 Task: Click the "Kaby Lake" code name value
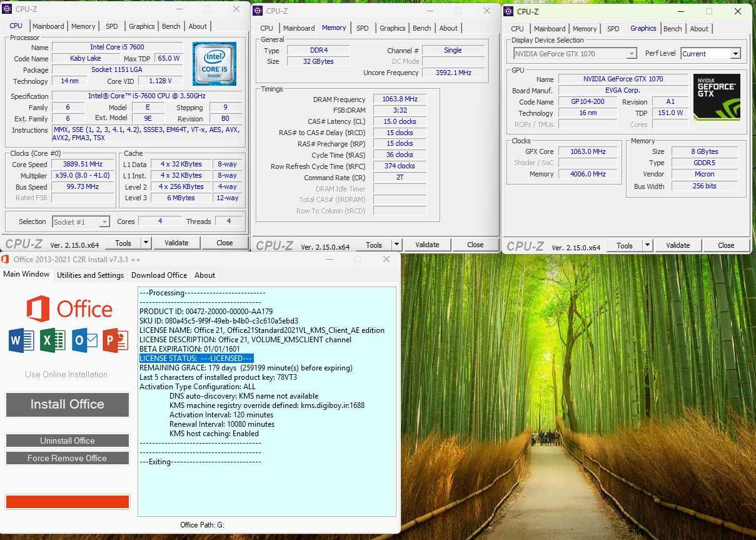[86, 59]
